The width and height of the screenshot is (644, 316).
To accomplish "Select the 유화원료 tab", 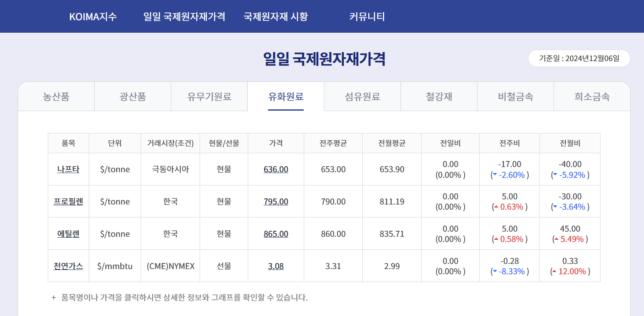I will [286, 96].
